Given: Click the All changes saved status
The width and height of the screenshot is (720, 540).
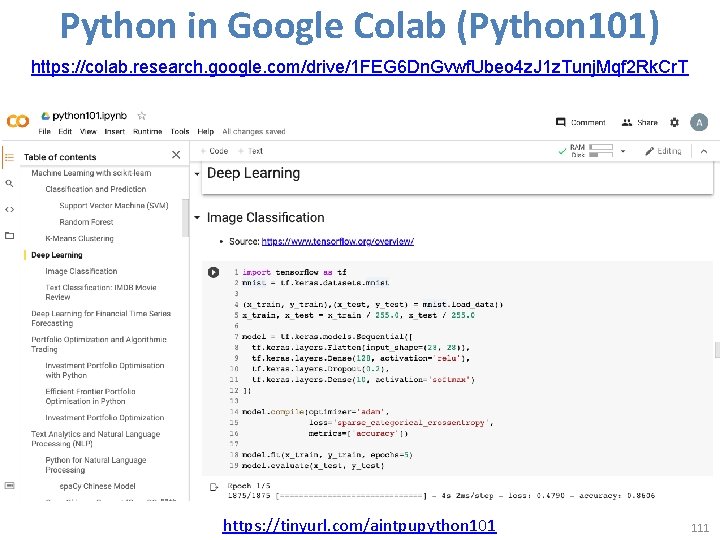Looking at the screenshot, I should (x=254, y=131).
